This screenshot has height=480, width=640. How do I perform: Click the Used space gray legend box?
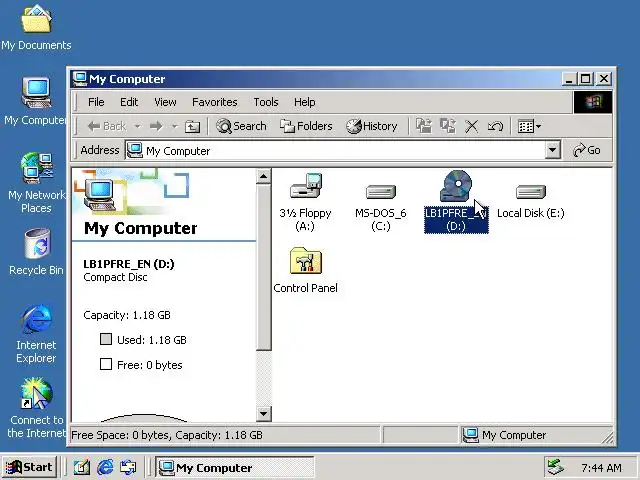tap(106, 339)
